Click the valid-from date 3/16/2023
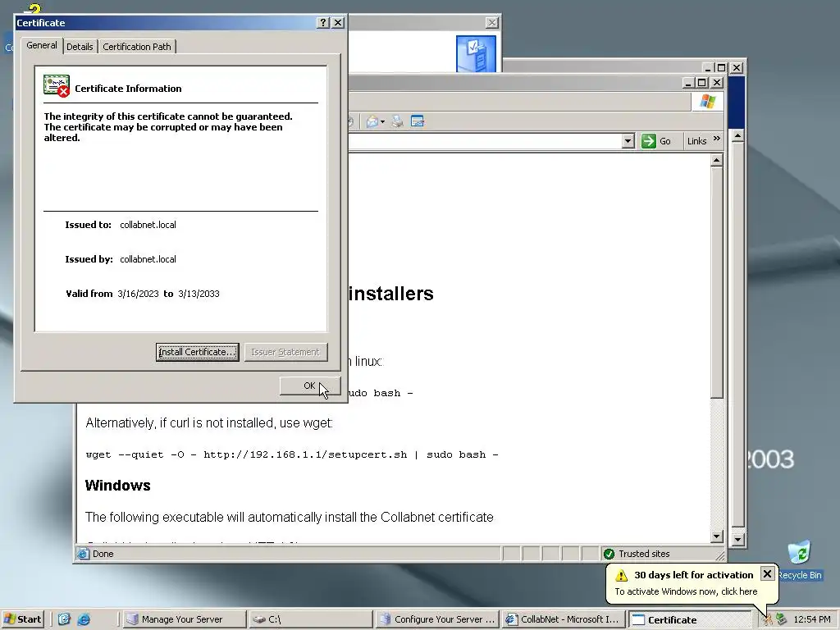This screenshot has height=630, width=840. tap(138, 294)
